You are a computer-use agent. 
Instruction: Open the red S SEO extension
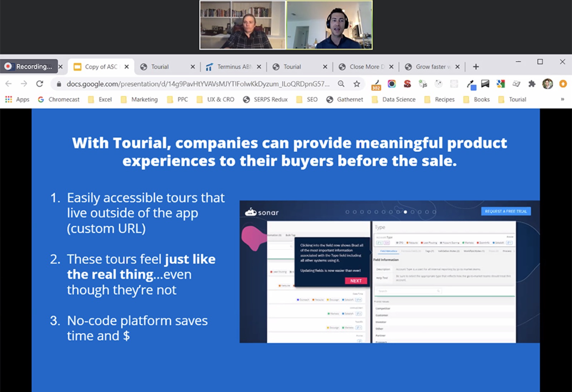tap(407, 84)
